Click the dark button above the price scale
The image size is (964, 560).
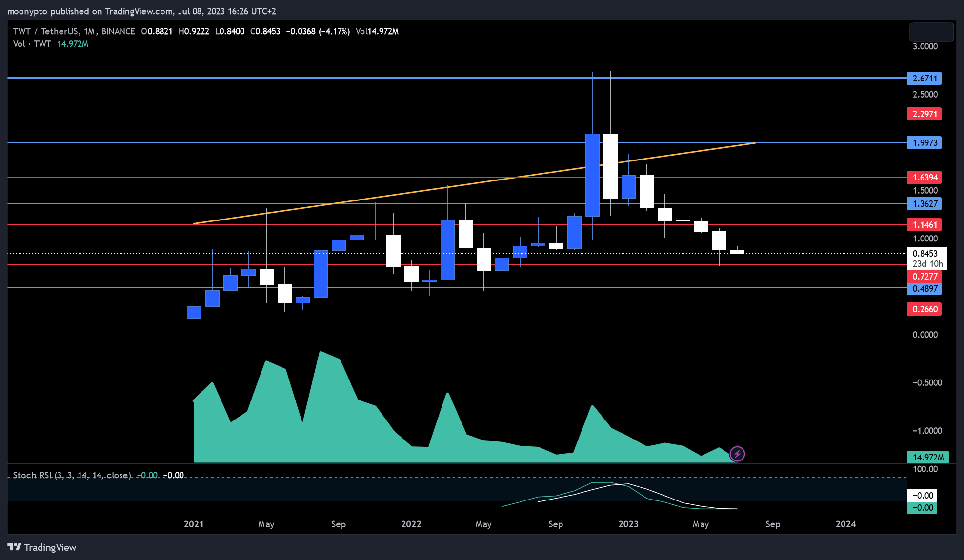pos(931,32)
